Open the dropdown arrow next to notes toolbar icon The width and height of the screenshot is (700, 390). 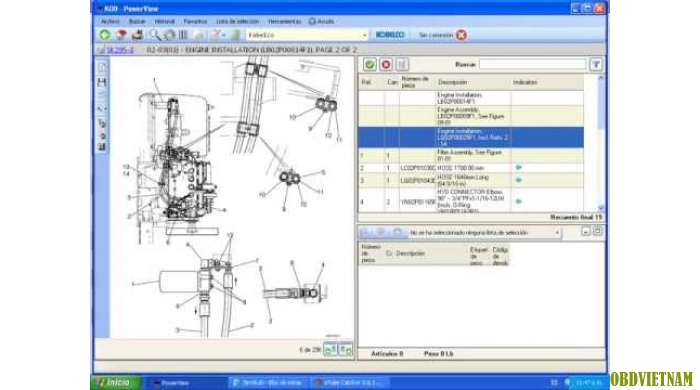point(224,35)
